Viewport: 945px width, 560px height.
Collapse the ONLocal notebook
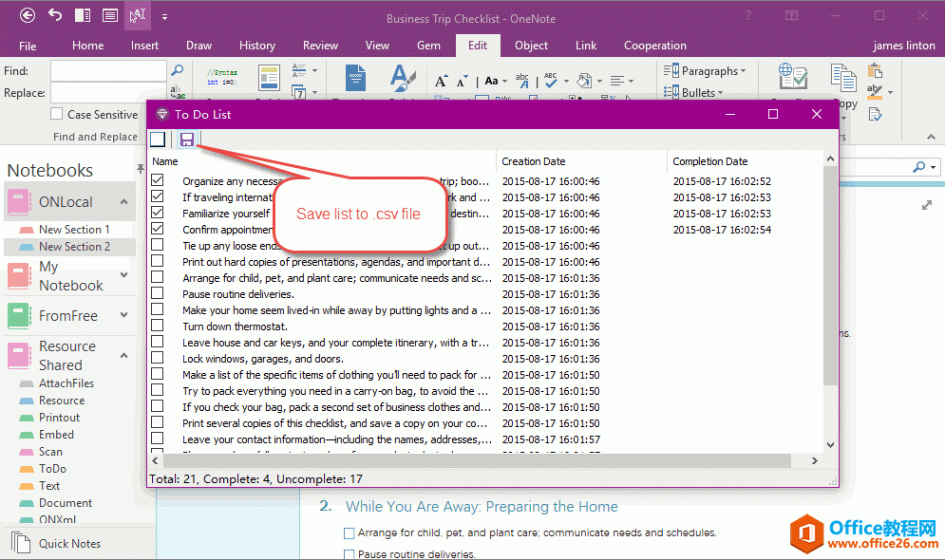click(x=123, y=202)
